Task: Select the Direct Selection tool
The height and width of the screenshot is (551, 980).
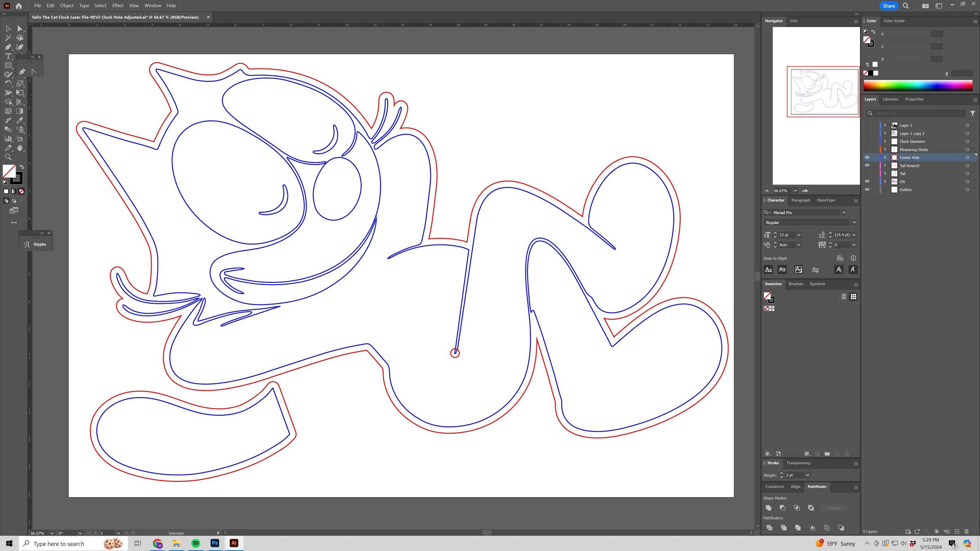Action: pyautogui.click(x=20, y=29)
